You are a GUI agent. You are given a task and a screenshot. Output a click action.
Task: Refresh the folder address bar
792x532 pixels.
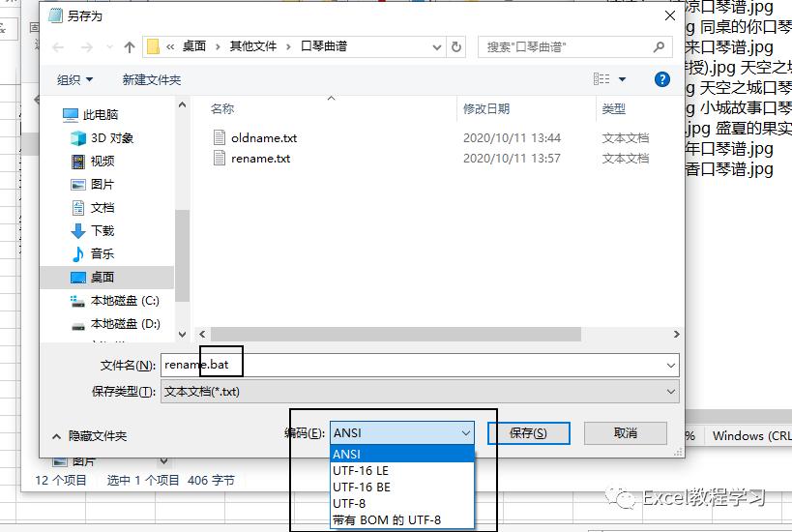click(456, 47)
